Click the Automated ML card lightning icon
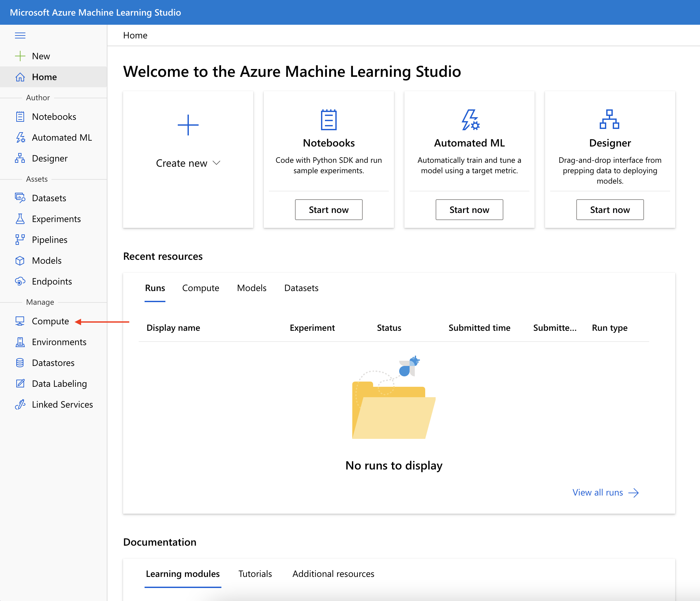The width and height of the screenshot is (700, 601). point(470,119)
